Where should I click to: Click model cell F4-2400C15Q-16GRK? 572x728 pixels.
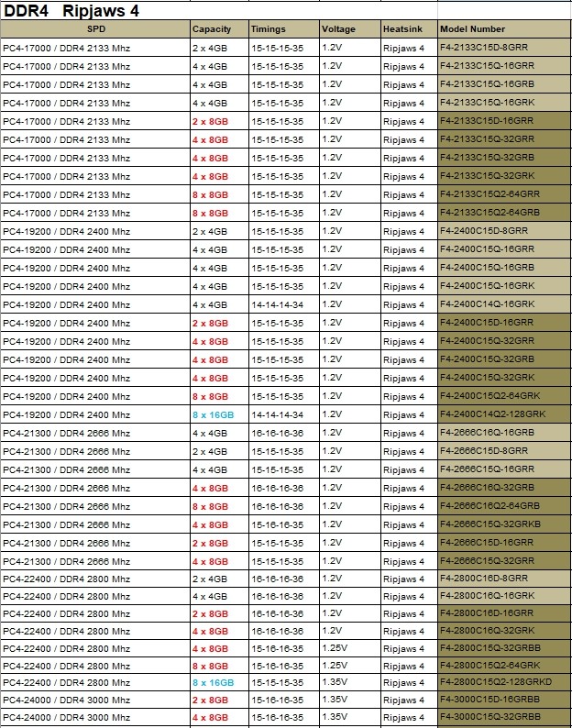click(504, 286)
